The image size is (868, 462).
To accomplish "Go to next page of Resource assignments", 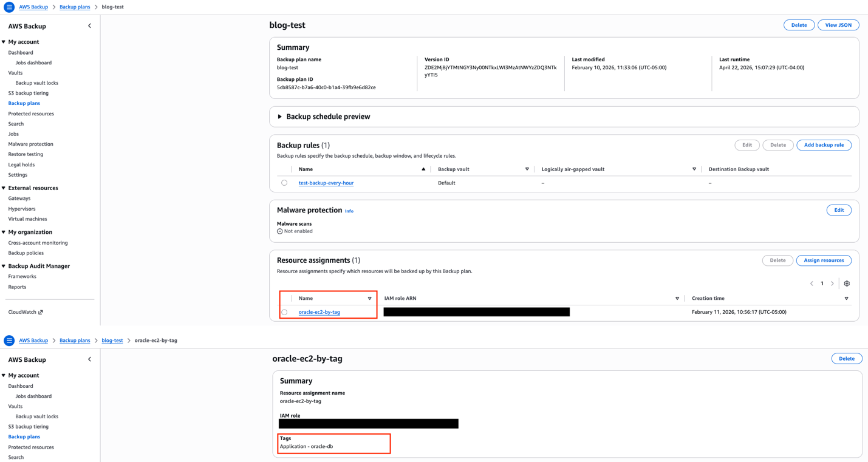I will pyautogui.click(x=832, y=284).
